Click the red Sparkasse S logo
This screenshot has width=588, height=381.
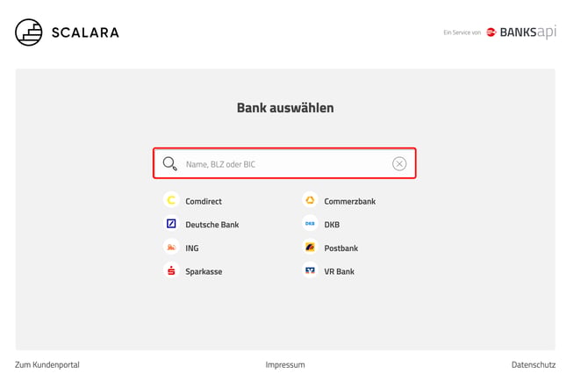point(171,270)
